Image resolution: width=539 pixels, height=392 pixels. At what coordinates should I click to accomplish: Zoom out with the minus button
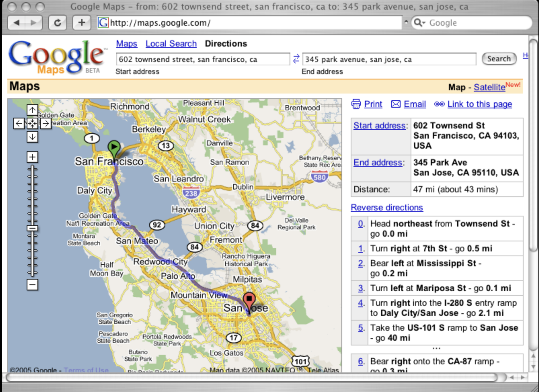click(32, 285)
